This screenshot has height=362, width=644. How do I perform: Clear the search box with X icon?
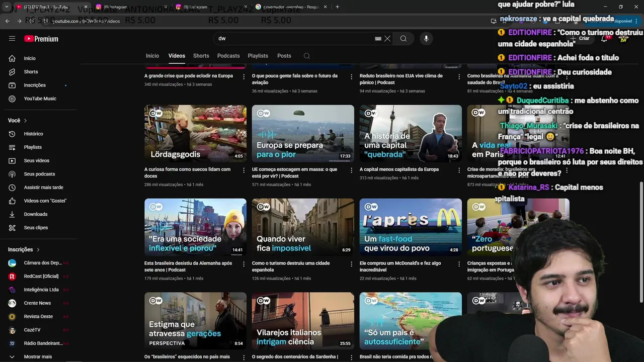(x=387, y=39)
